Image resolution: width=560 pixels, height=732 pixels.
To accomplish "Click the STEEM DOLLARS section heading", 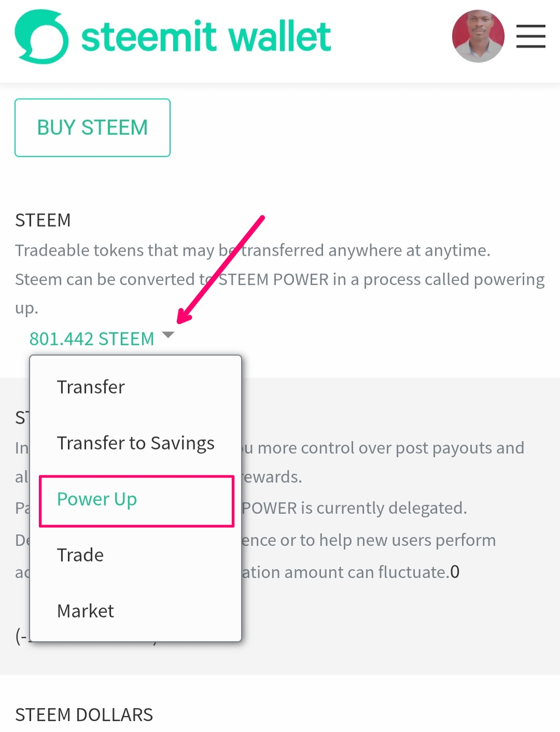I will [84, 714].
